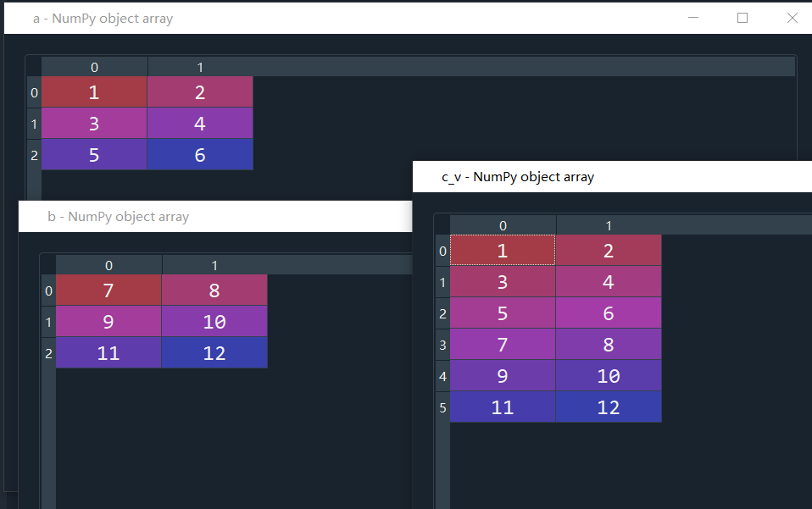
Task: Click row header 1 in array b window
Action: click(48, 321)
